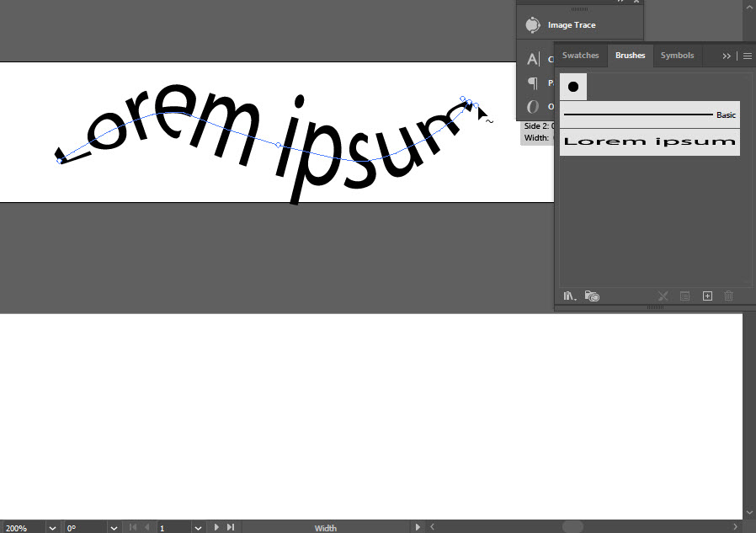This screenshot has width=756, height=533.
Task: Open the Paragraph panel icon
Action: click(534, 83)
